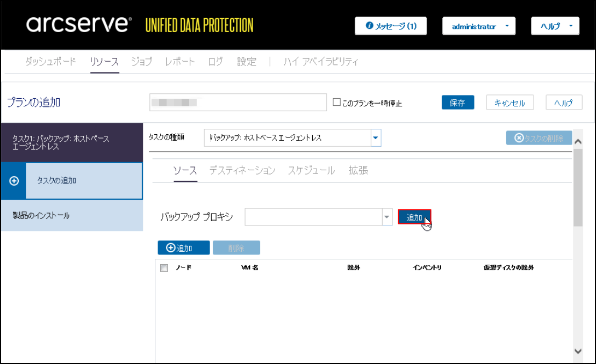
Task: Go to the ダッシュボード menu
Action: [51, 61]
